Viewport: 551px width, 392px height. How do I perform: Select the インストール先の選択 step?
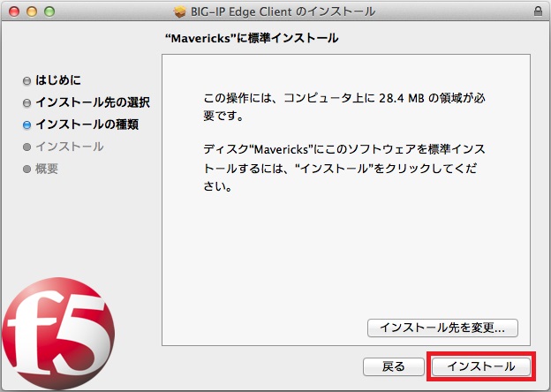[93, 102]
